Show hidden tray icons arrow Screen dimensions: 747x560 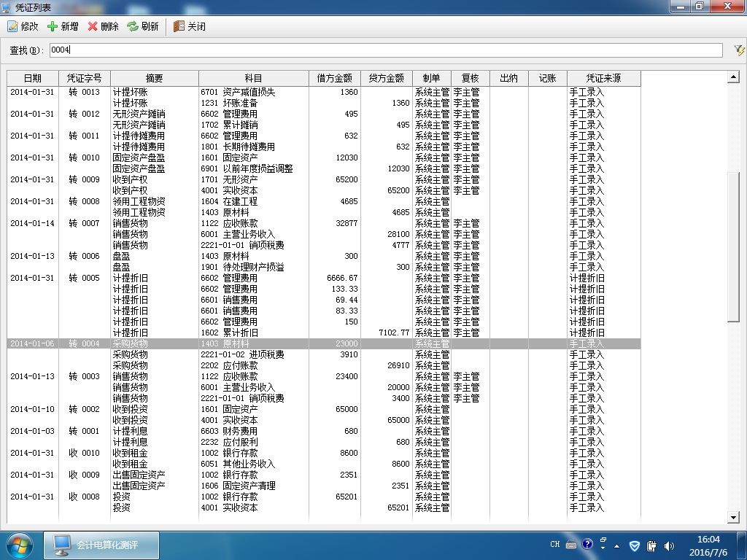click(x=617, y=546)
